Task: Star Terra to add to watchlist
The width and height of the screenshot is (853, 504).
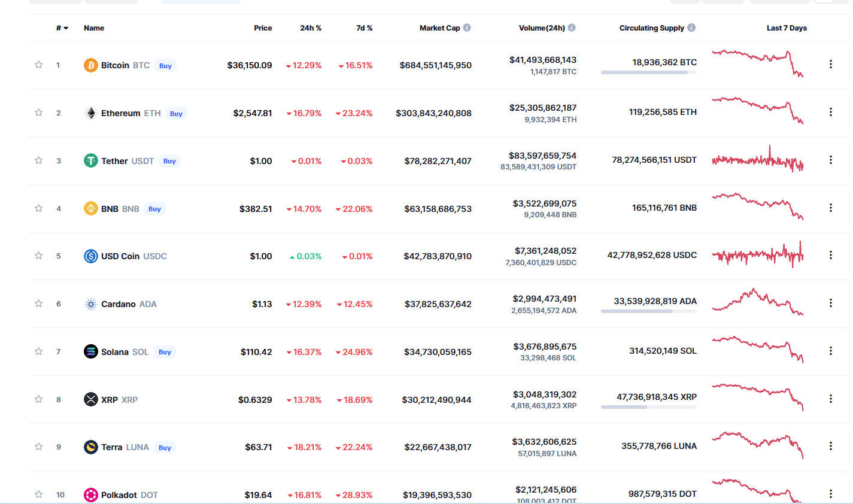Action: (39, 447)
